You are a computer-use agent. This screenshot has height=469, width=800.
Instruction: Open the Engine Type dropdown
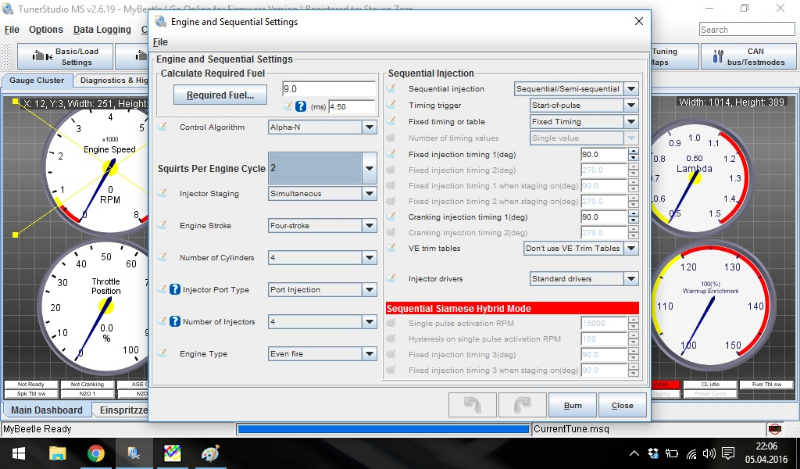[x=369, y=353]
